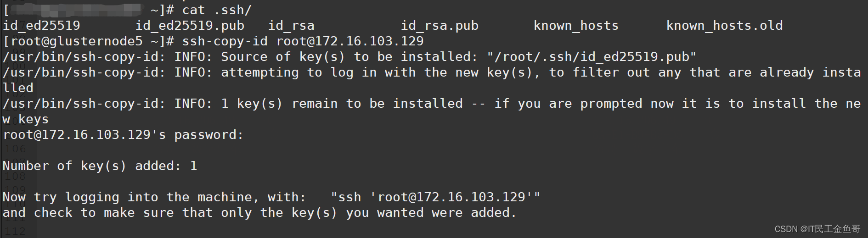This screenshot has height=238, width=868.
Task: Click the known_hosts.old file name
Action: click(724, 26)
